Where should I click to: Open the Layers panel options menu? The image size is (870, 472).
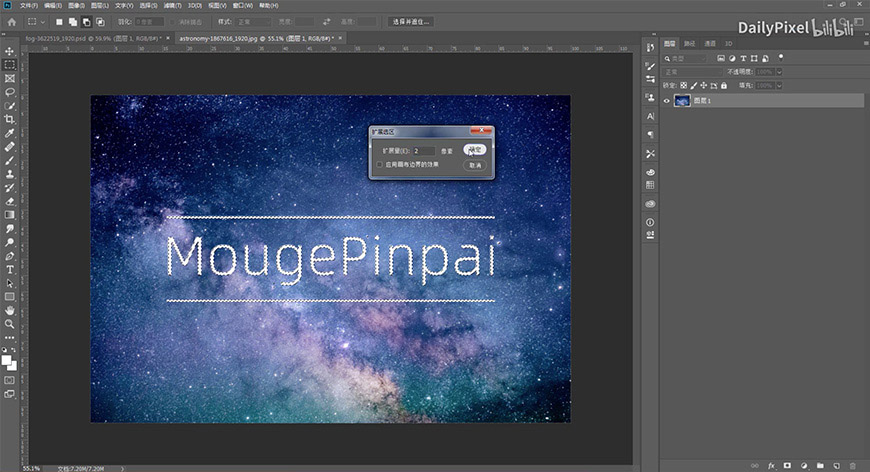click(866, 43)
